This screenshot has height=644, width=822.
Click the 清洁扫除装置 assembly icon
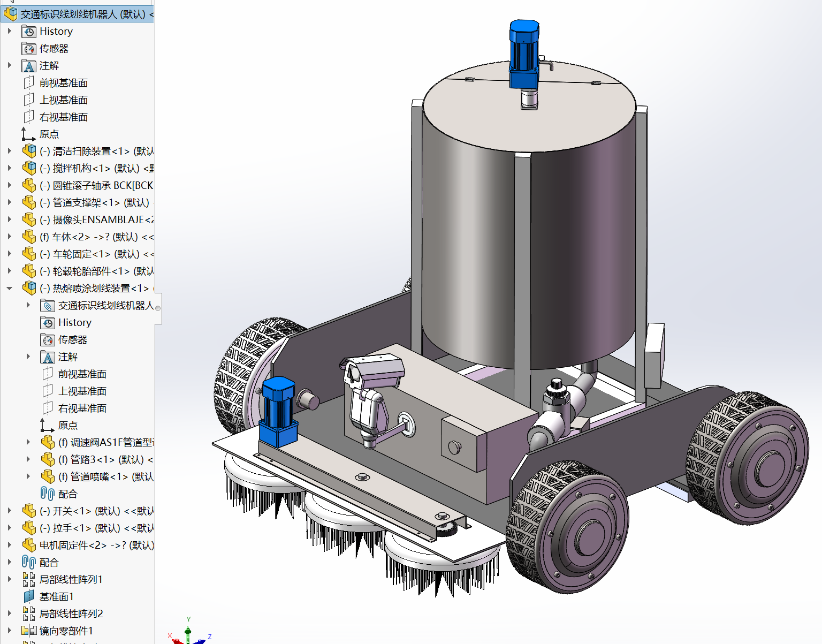[x=29, y=151]
